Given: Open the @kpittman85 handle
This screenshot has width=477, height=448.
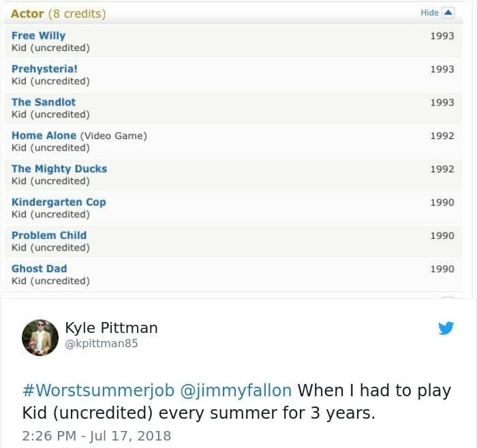Looking at the screenshot, I should (x=102, y=343).
